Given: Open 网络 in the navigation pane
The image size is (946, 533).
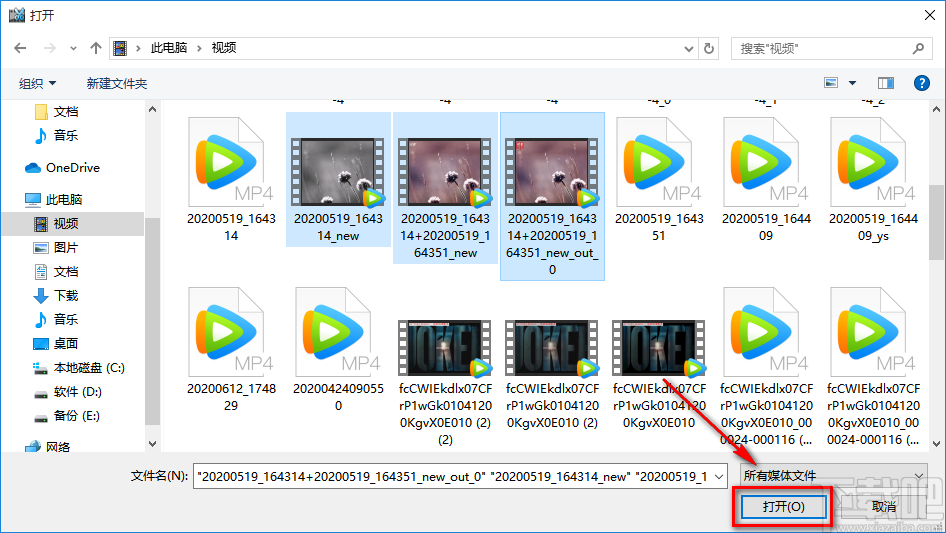Looking at the screenshot, I should tap(48, 447).
